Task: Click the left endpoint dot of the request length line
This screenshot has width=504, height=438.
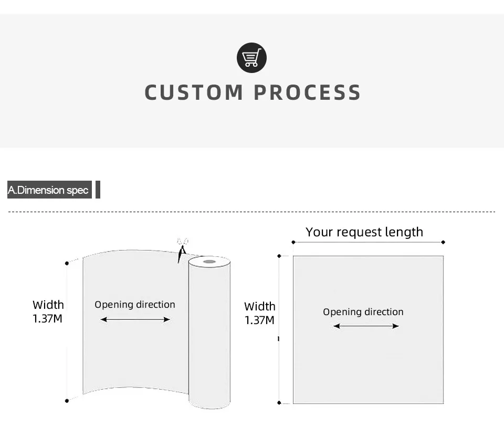Action: coord(293,242)
